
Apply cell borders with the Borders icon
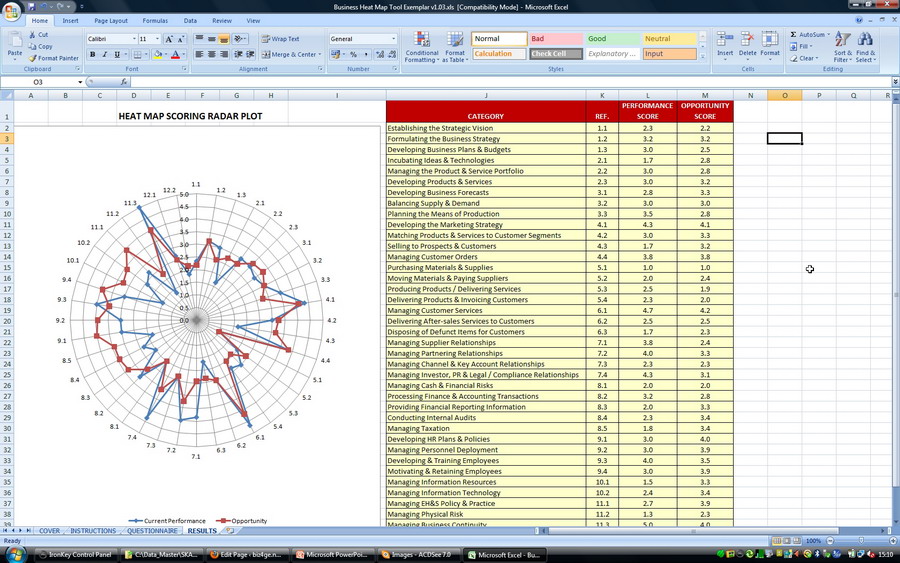click(x=137, y=55)
